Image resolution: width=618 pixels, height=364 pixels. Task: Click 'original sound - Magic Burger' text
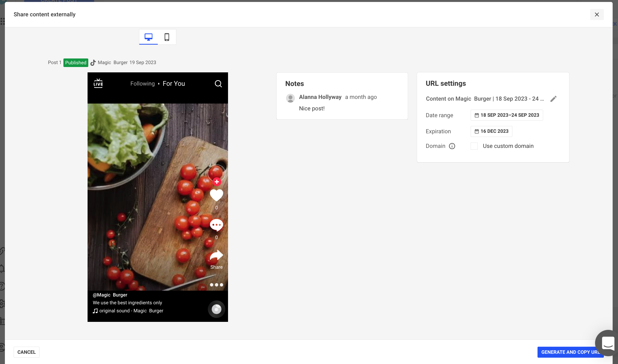(131, 311)
